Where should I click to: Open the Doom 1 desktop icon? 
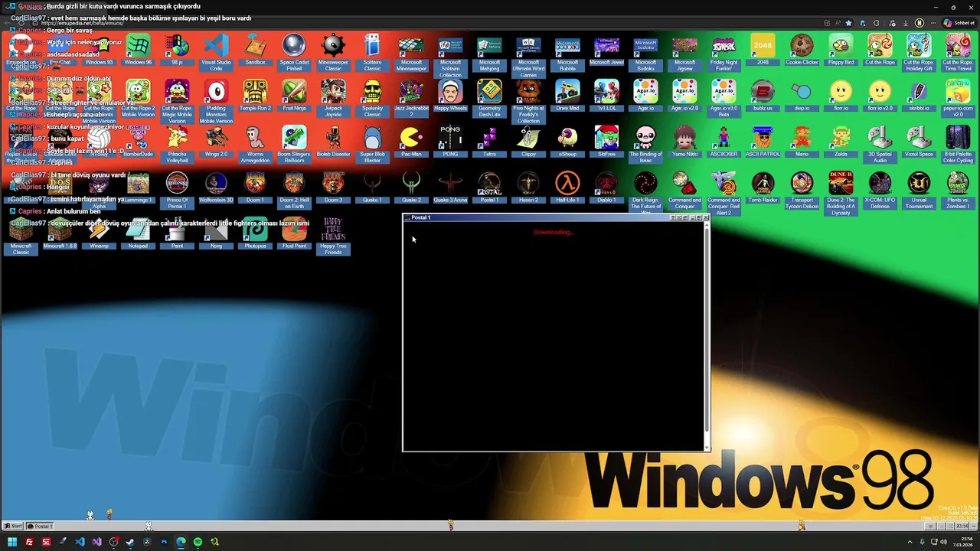[255, 187]
